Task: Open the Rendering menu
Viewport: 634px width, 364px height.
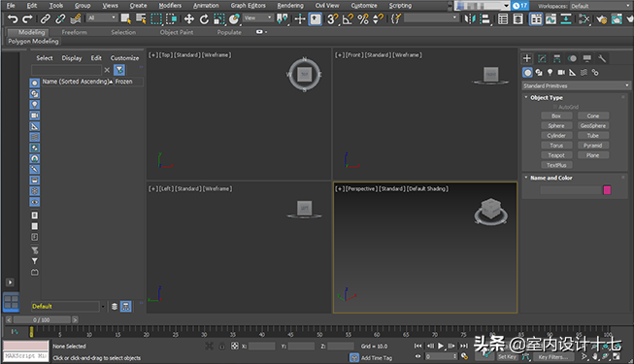Action: pyautogui.click(x=290, y=6)
